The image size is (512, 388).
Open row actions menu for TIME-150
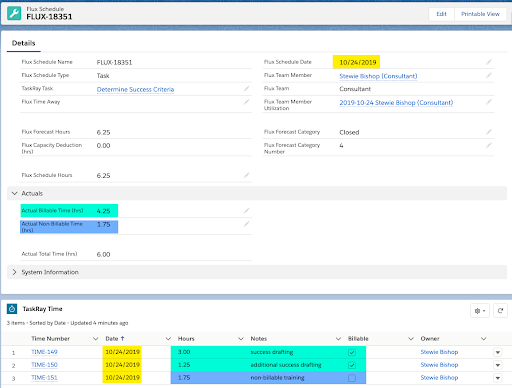click(498, 365)
